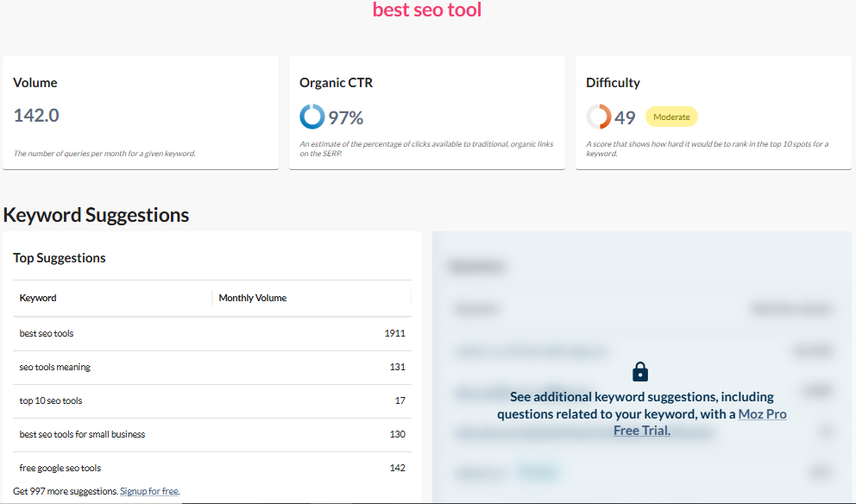Click the 130 monthly volume value
Screen dimensions: 856x504
[398, 434]
